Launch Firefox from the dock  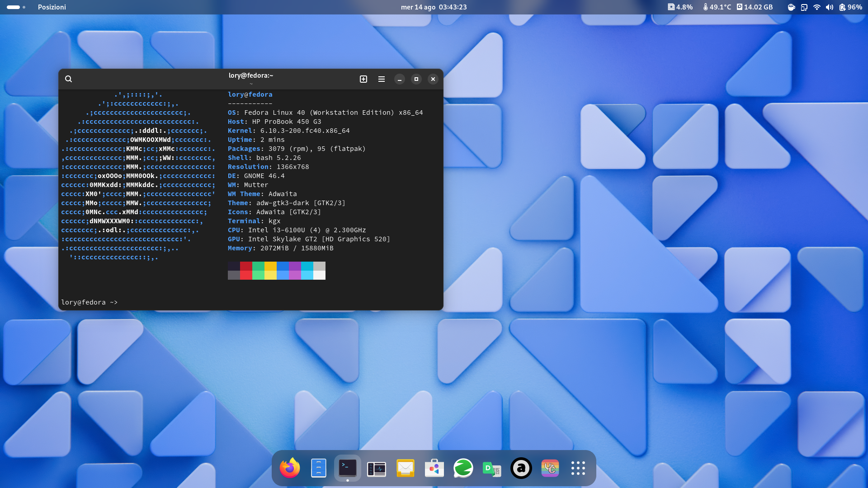click(x=290, y=468)
